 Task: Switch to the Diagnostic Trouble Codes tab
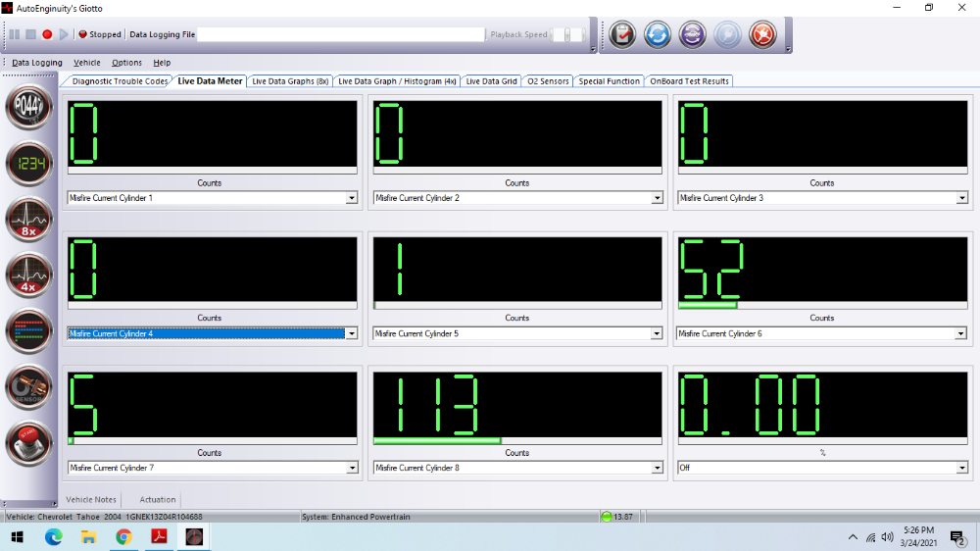(120, 81)
